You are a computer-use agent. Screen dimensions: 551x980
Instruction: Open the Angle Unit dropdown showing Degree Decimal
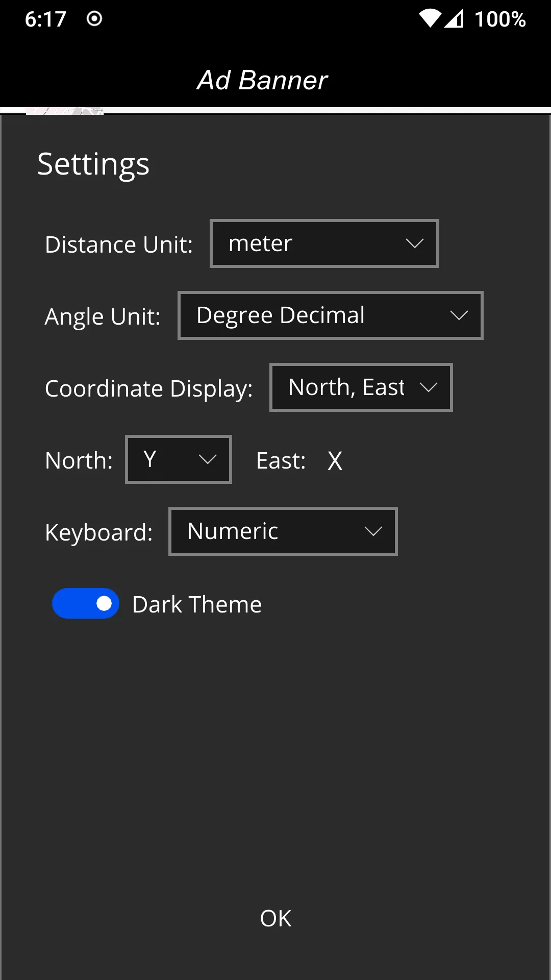pos(330,315)
